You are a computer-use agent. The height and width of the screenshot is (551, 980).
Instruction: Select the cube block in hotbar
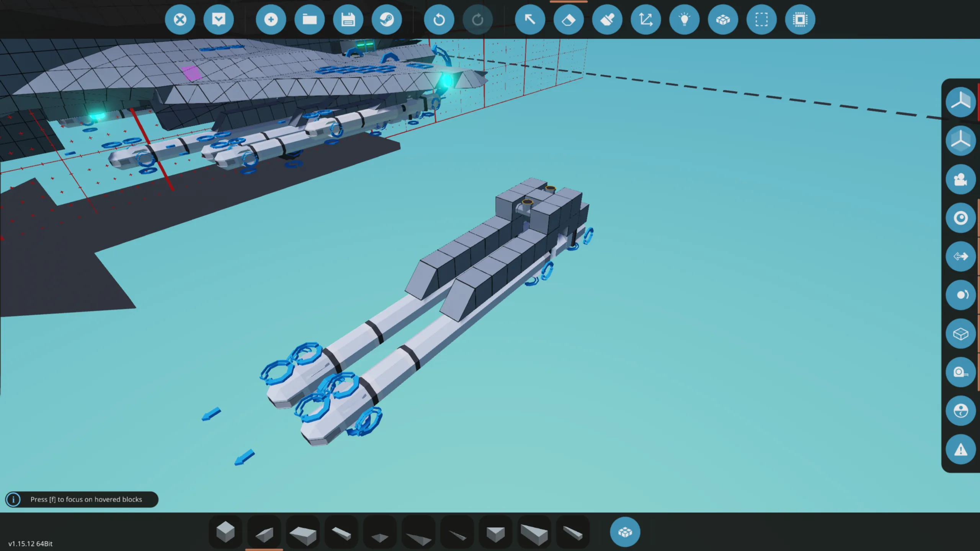225,532
